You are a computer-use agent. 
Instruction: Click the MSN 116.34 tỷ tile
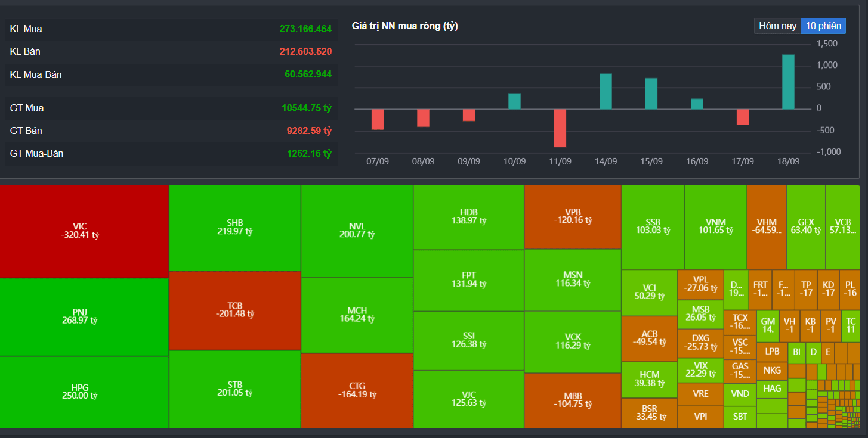pyautogui.click(x=573, y=279)
